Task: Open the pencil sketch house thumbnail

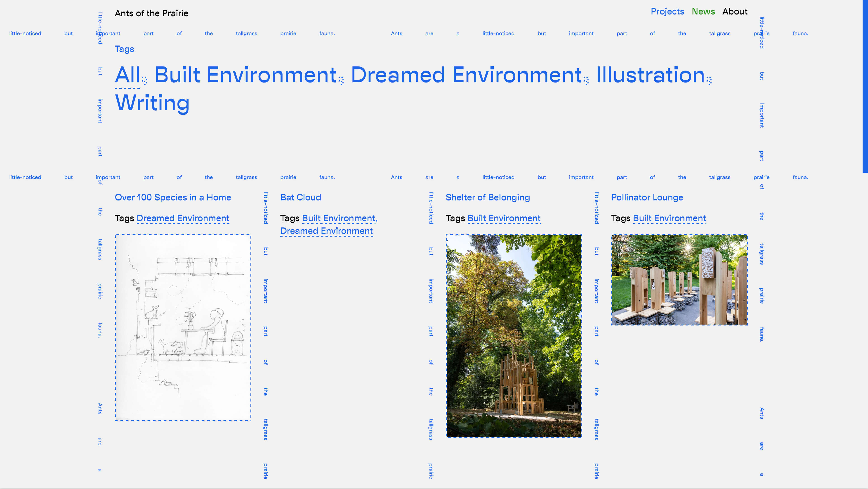Action: tap(183, 327)
